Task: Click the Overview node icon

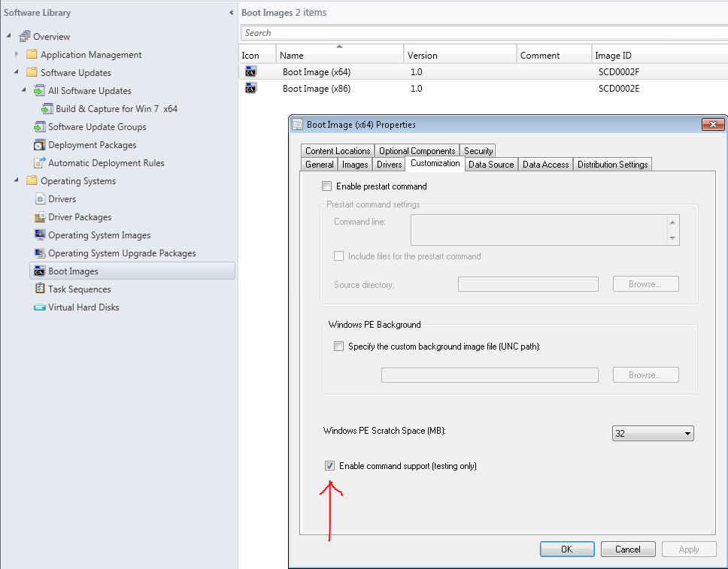Action: pos(25,36)
